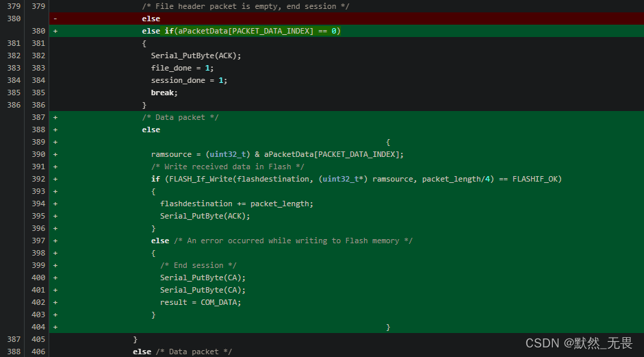The height and width of the screenshot is (357, 644).
Task: Click the lone 'else' on added line 388
Action: click(x=151, y=130)
